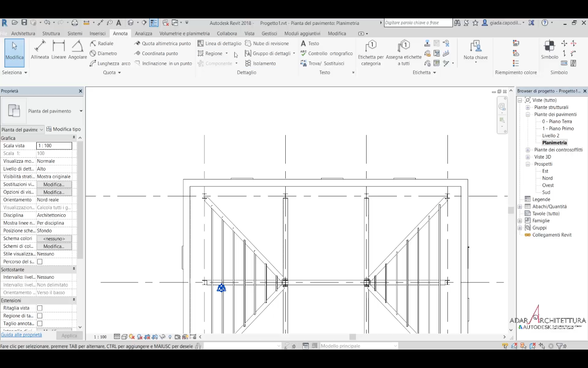Open the Pianta del pavimento type dropdown

(x=81, y=111)
